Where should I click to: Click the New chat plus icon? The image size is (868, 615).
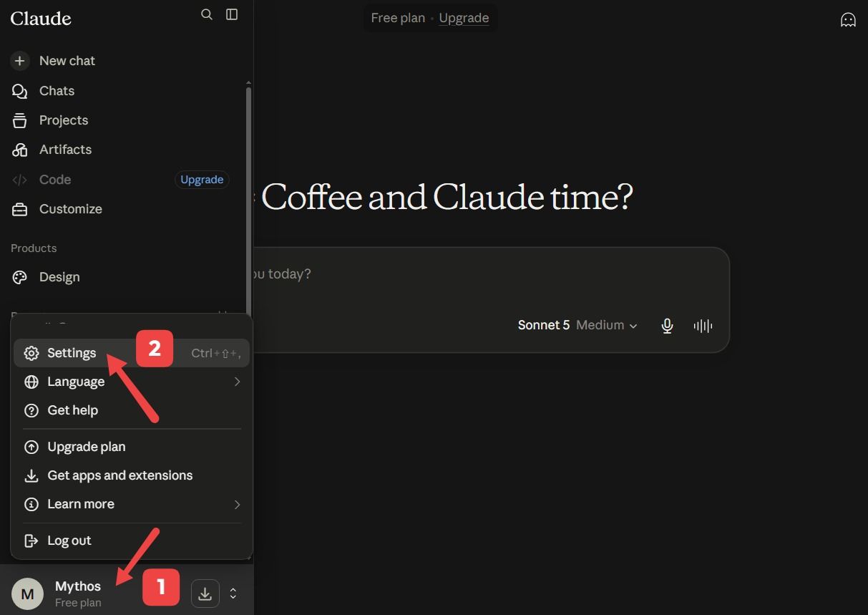tap(19, 61)
